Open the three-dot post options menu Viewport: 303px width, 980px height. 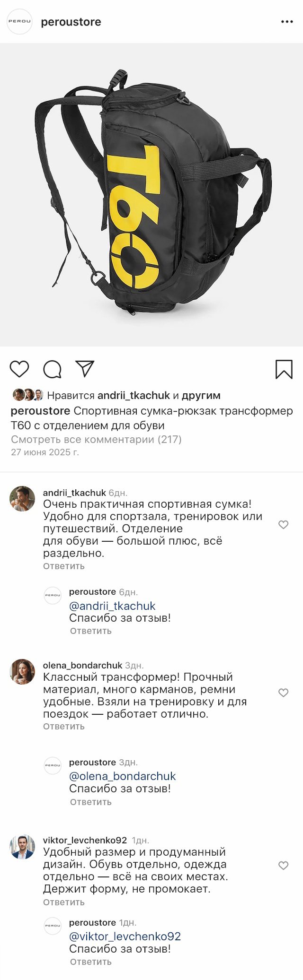click(287, 22)
